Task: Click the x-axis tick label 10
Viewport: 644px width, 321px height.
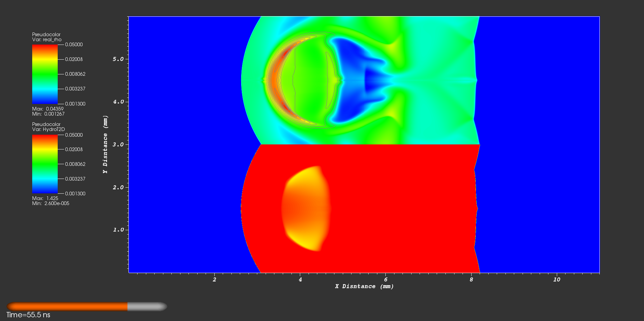Action: tap(557, 279)
